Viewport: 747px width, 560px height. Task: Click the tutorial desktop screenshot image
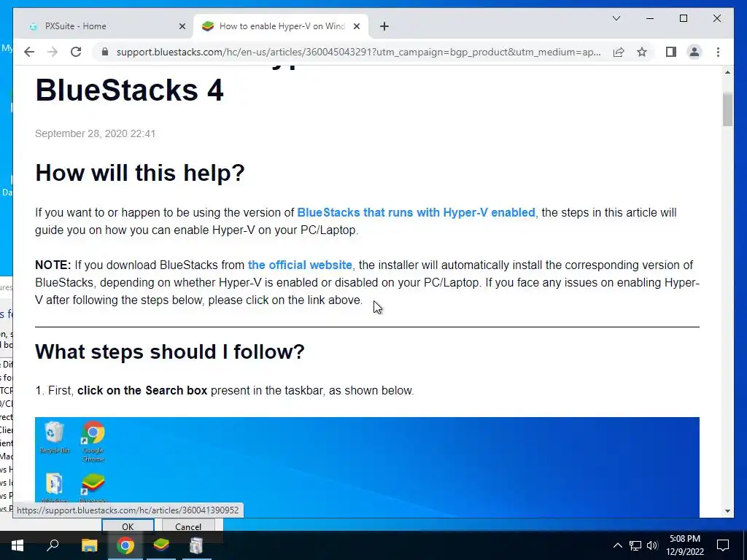(367, 467)
